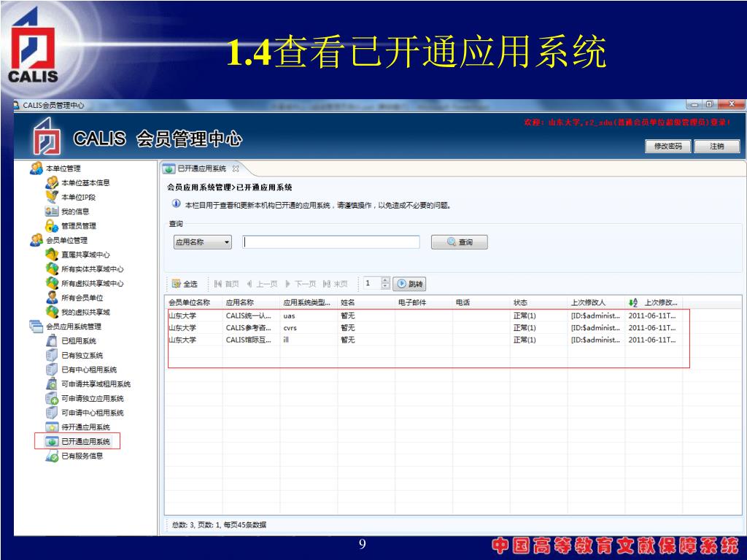Click the 注销 logout button
This screenshot has height=560, width=747.
tap(716, 146)
